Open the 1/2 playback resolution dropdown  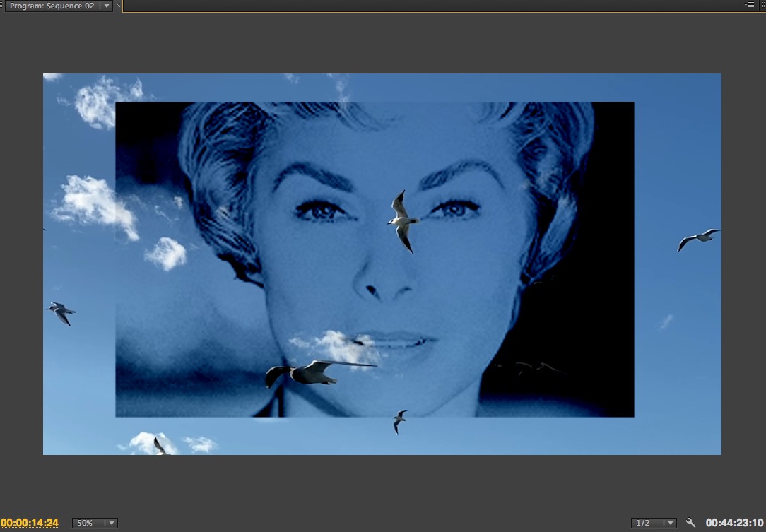pyautogui.click(x=654, y=523)
